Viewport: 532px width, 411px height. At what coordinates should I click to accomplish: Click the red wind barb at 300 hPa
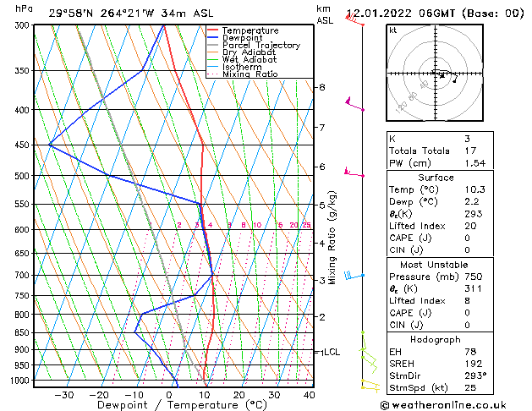[354, 19]
